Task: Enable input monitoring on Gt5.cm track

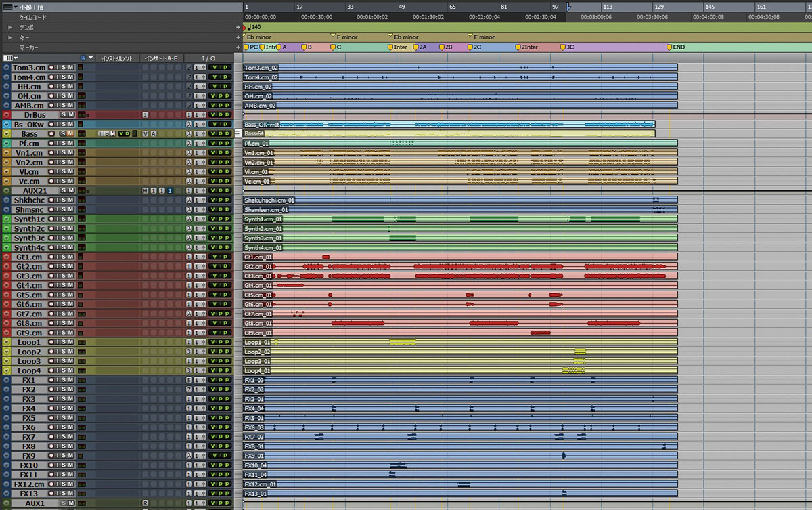Action: [58, 295]
